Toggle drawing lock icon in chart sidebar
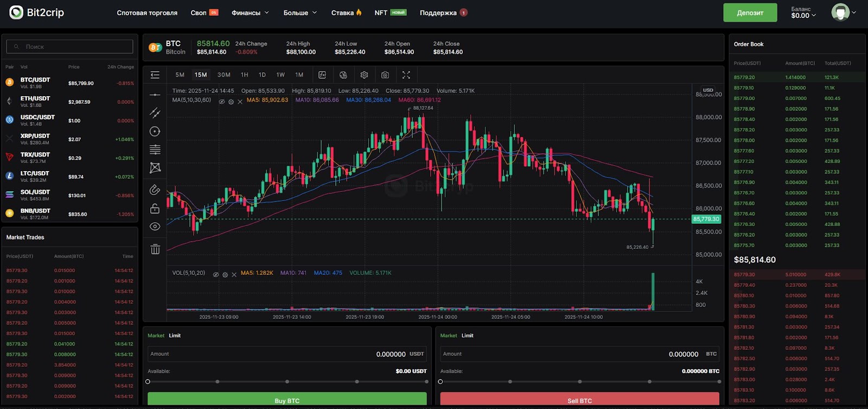Image resolution: width=868 pixels, height=409 pixels. point(155,209)
